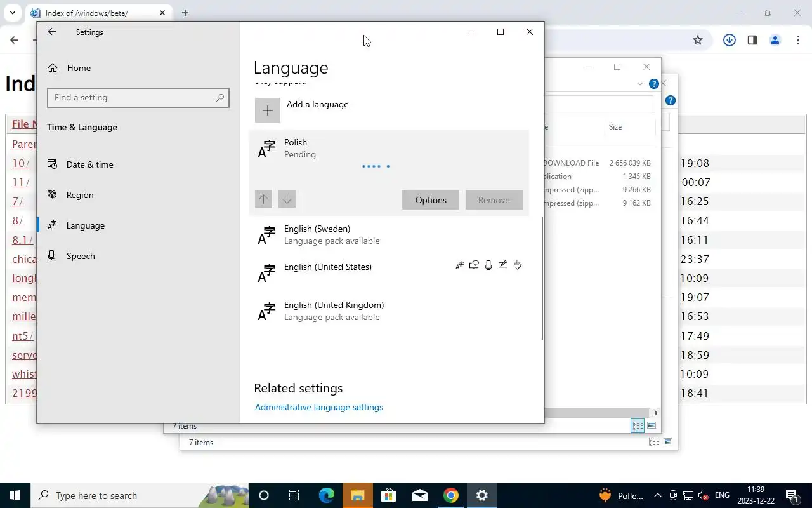Open Microsoft Store from taskbar

click(x=388, y=495)
